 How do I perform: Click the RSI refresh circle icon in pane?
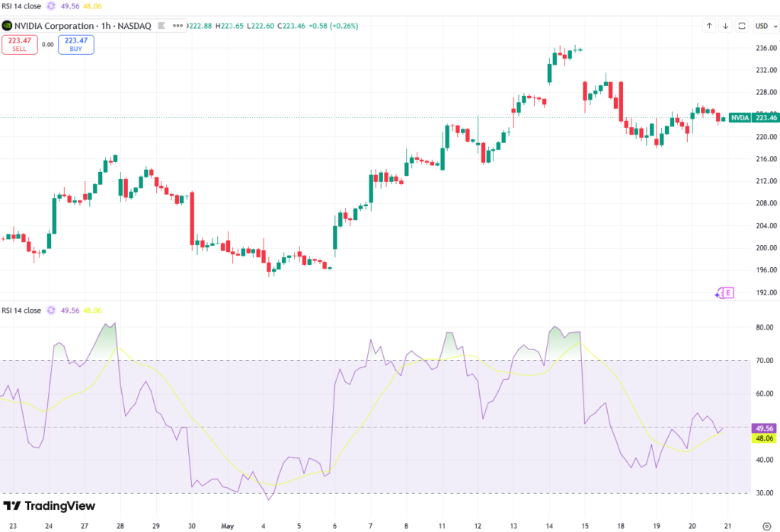tap(51, 311)
